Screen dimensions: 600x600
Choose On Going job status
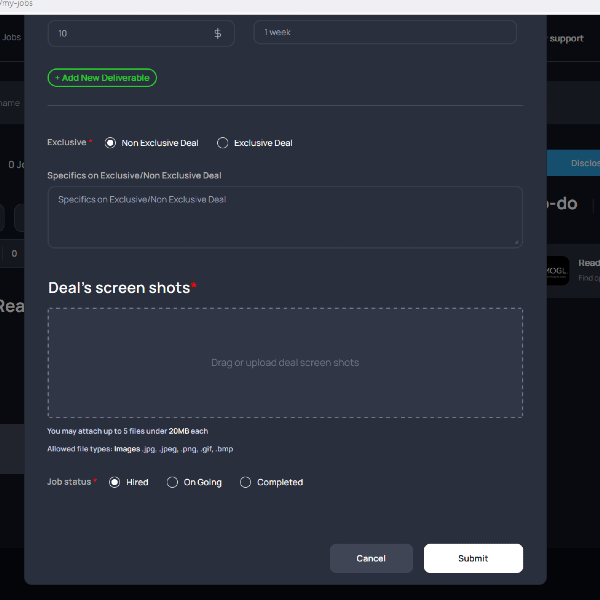(x=172, y=482)
